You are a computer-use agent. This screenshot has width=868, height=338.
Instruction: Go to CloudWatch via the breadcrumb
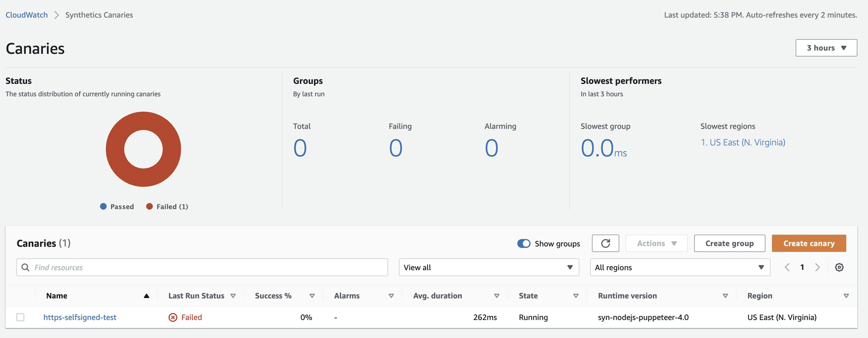point(26,15)
